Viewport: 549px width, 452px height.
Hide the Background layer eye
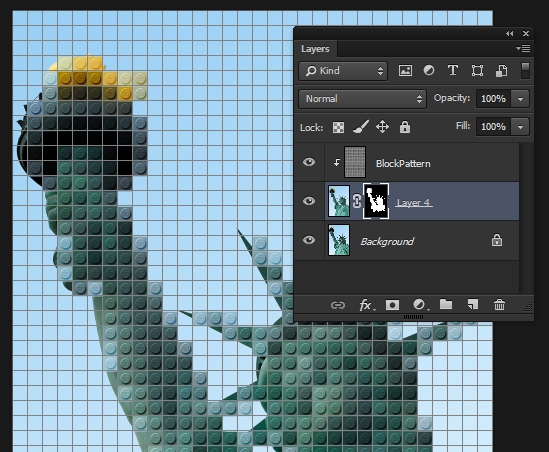pyautogui.click(x=309, y=240)
